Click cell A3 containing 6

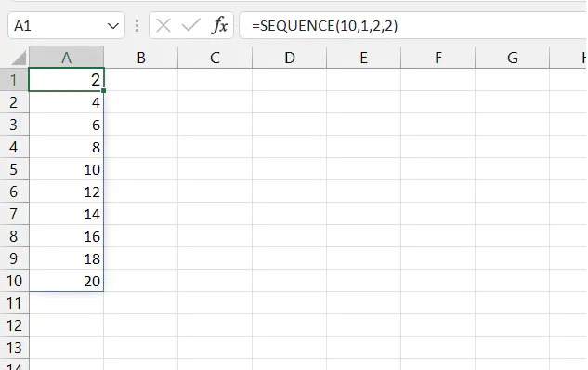coord(66,125)
